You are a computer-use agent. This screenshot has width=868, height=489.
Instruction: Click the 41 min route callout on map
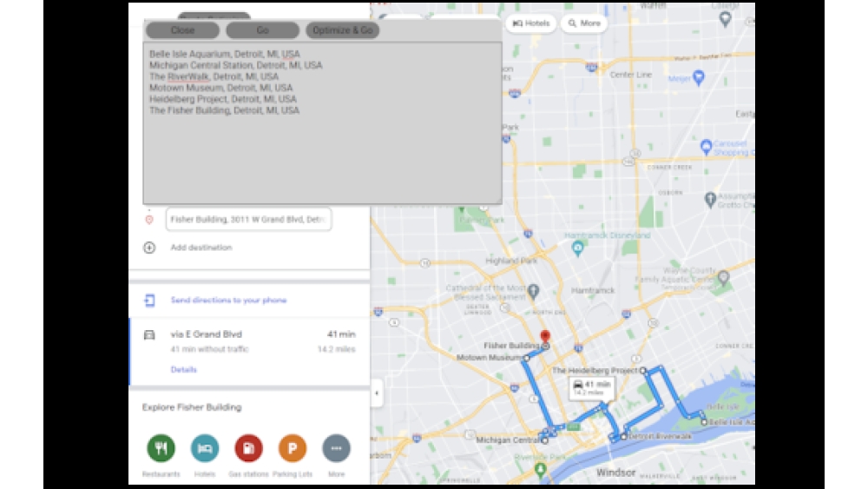[592, 387]
